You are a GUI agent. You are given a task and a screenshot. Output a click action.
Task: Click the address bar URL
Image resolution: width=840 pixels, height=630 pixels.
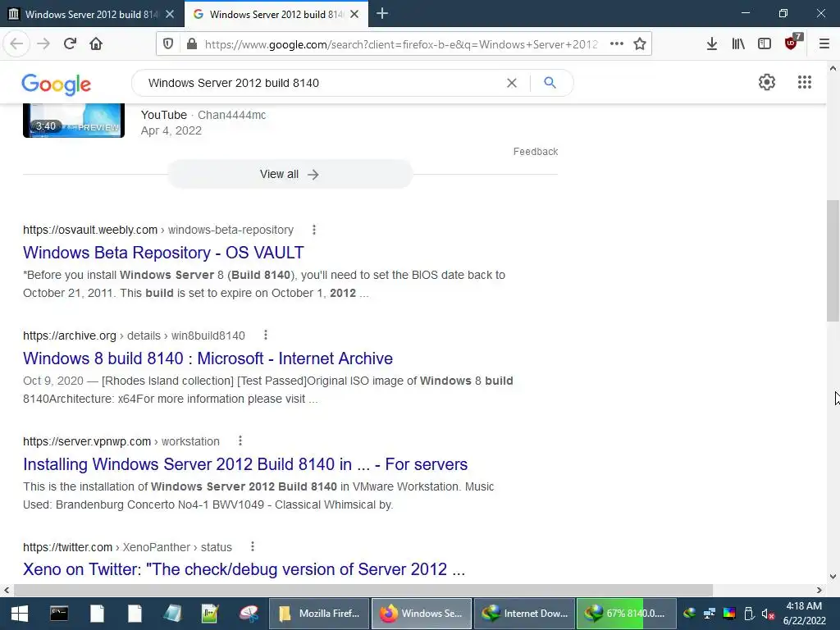click(400, 44)
